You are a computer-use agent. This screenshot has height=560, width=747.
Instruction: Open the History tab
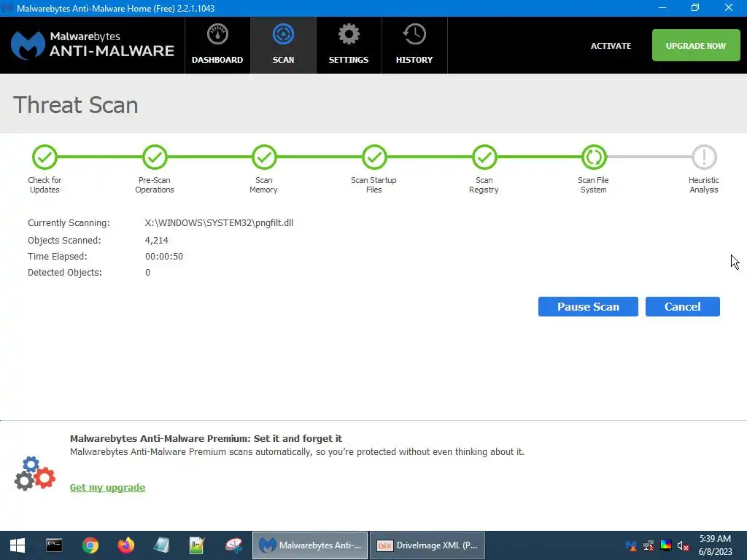tap(414, 45)
